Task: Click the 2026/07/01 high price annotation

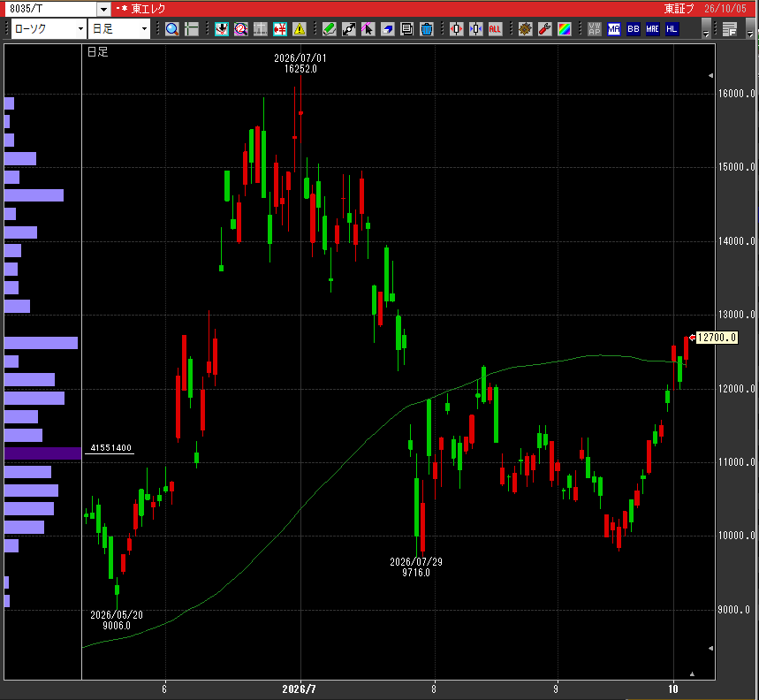Action: 300,64
